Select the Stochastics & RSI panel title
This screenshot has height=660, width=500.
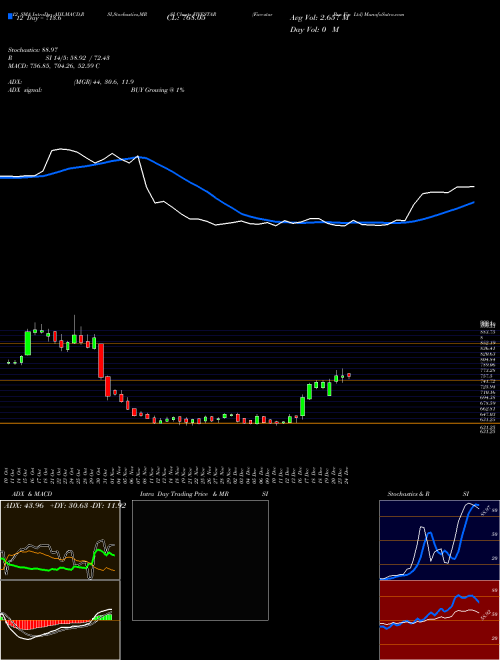click(x=428, y=494)
